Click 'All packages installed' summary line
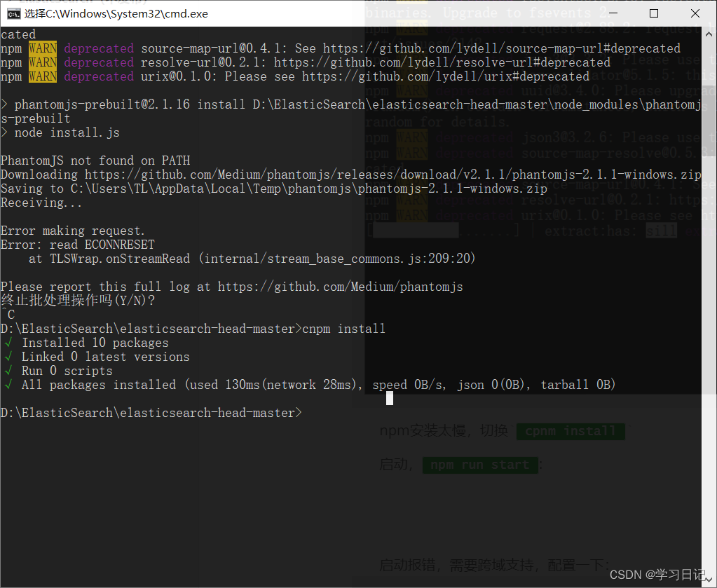The image size is (717, 588). [x=308, y=385]
